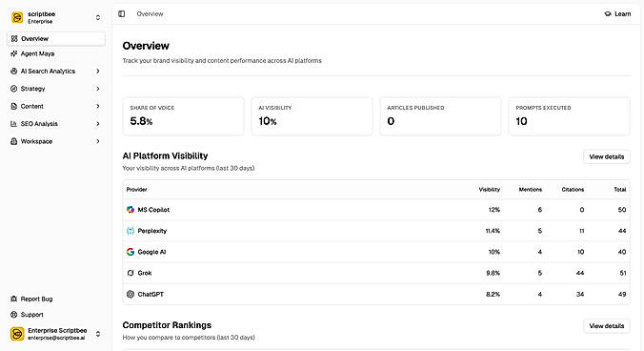Click ChatGPT visibility value 8.2%

(493, 295)
